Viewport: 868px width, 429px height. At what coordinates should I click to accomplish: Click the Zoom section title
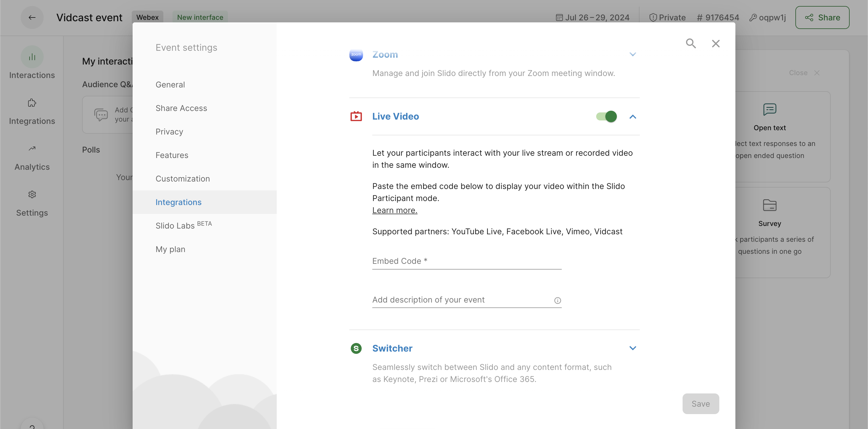[x=385, y=54]
